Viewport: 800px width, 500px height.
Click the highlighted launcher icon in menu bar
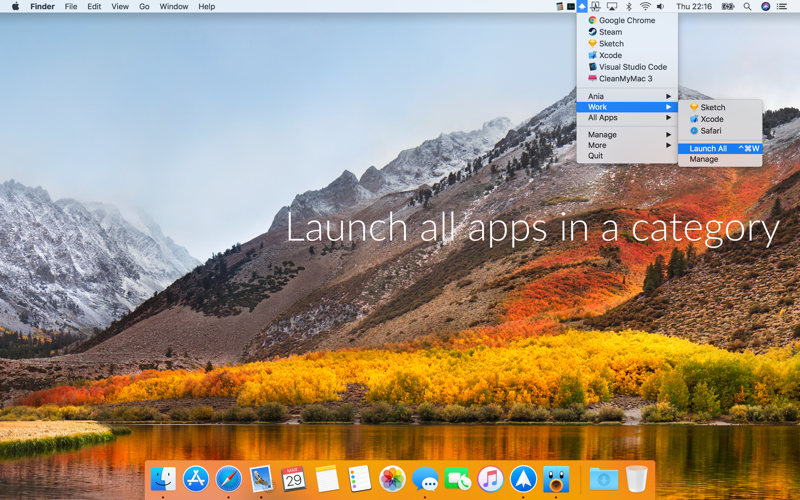click(582, 6)
